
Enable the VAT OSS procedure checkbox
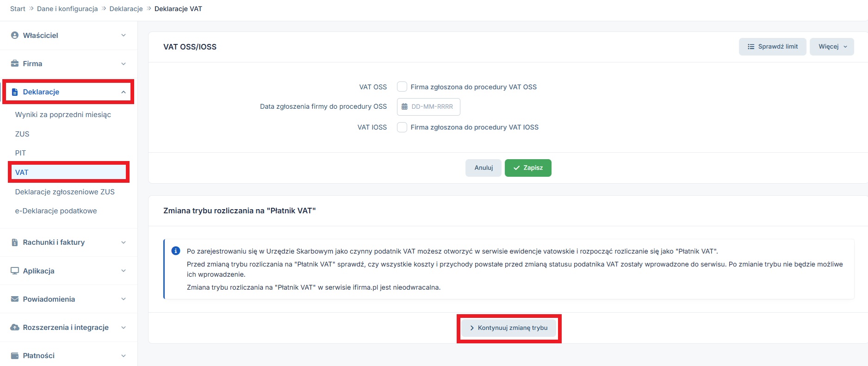tap(402, 87)
